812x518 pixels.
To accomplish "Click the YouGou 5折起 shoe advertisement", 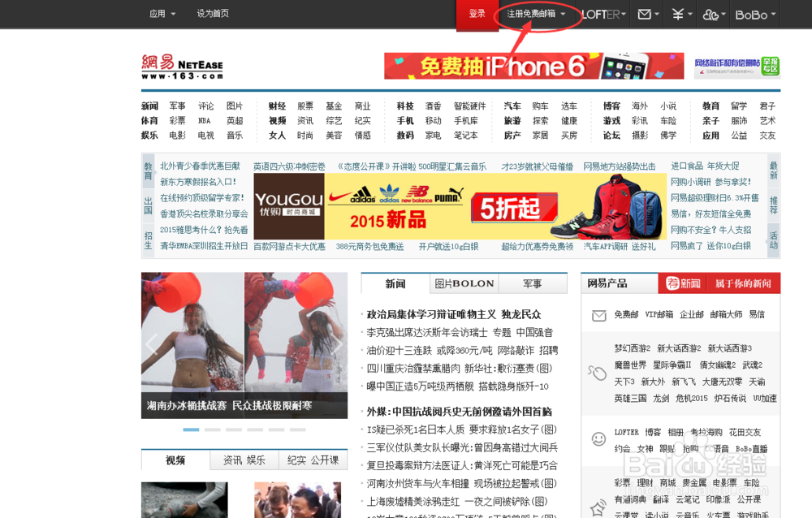I will tap(460, 206).
